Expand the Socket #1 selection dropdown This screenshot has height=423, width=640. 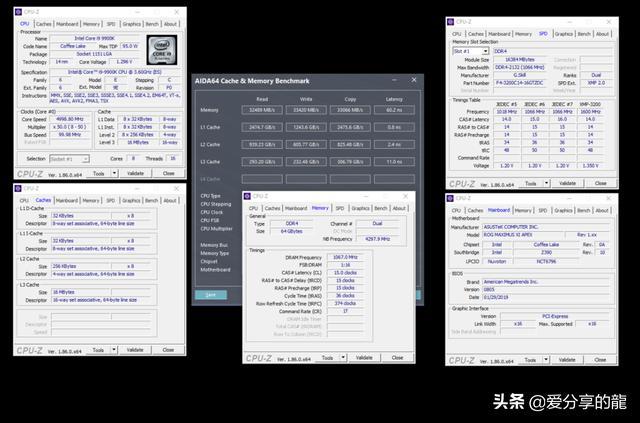tap(85, 159)
